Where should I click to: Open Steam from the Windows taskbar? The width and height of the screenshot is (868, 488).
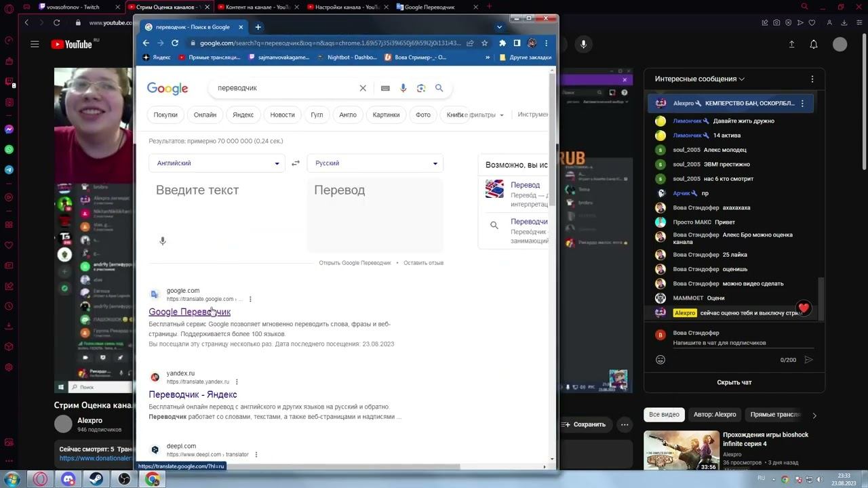click(96, 479)
